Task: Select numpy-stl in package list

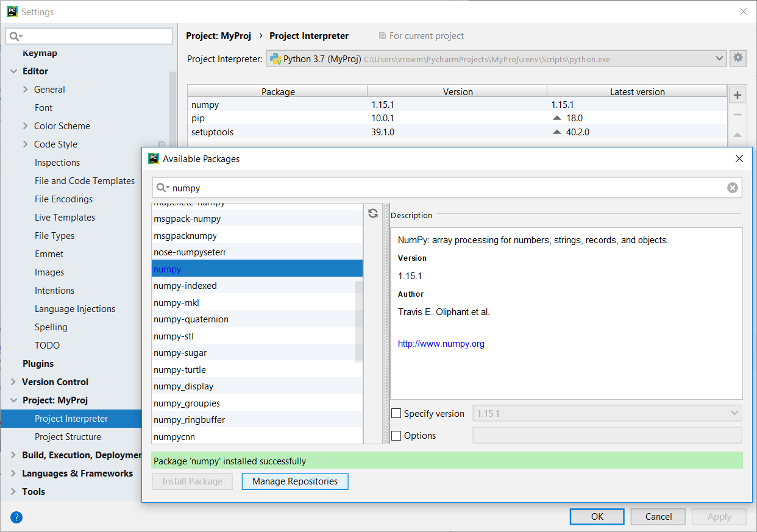Action: point(257,336)
